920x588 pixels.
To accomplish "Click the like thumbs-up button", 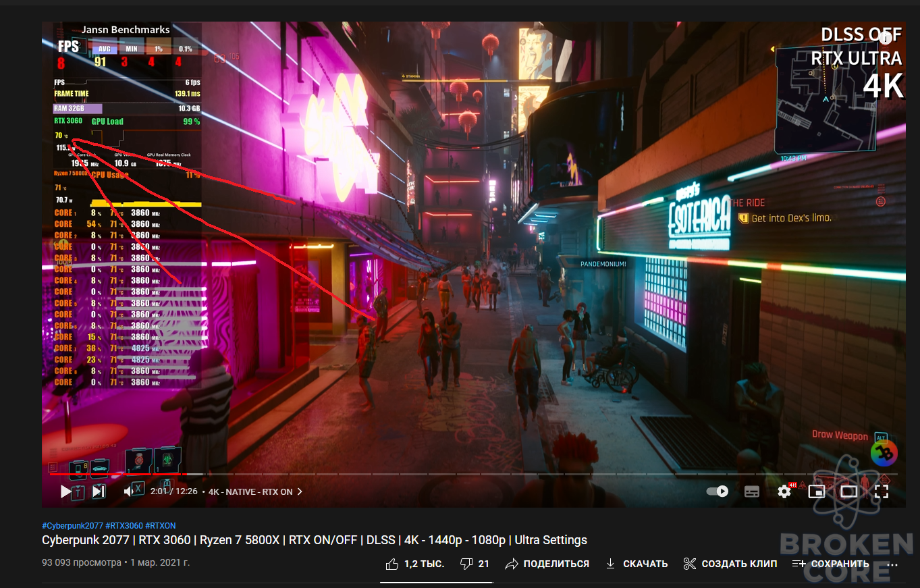I will pos(414,564).
